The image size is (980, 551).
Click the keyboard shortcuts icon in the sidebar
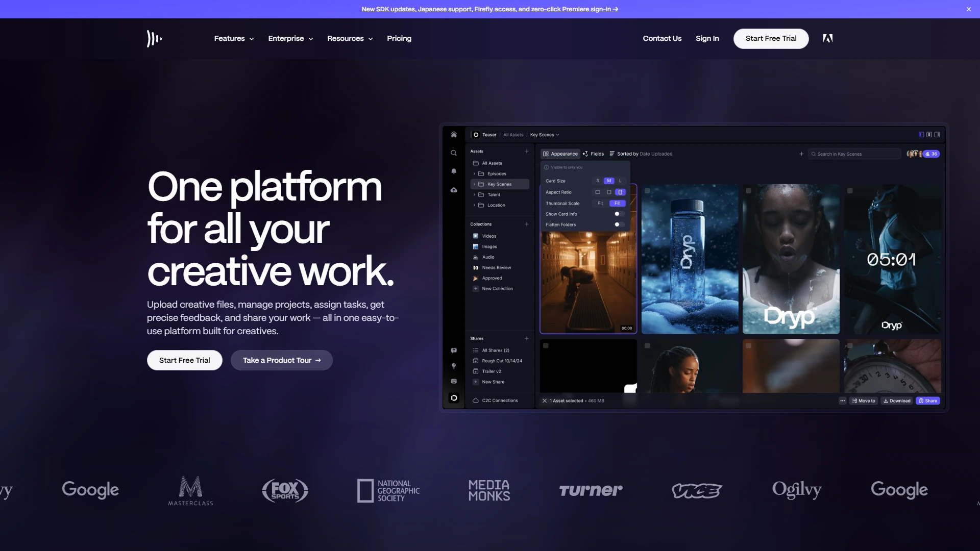point(454,381)
